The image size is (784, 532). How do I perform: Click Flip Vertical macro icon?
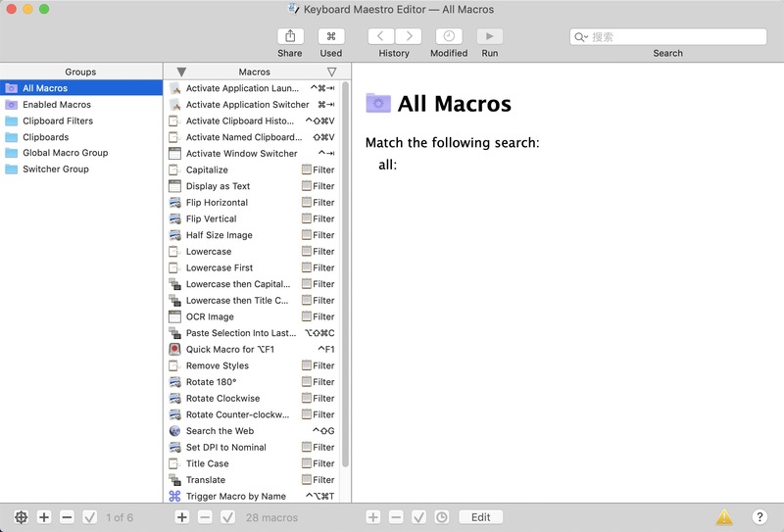point(175,218)
